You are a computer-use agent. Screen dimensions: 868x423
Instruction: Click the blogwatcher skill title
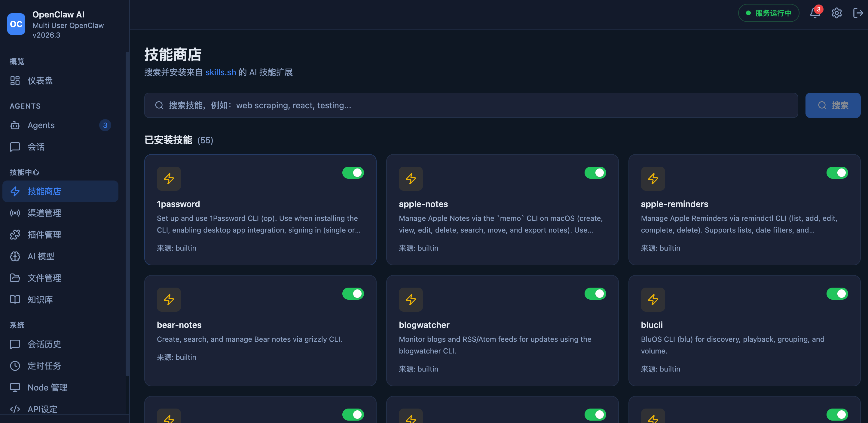click(424, 325)
